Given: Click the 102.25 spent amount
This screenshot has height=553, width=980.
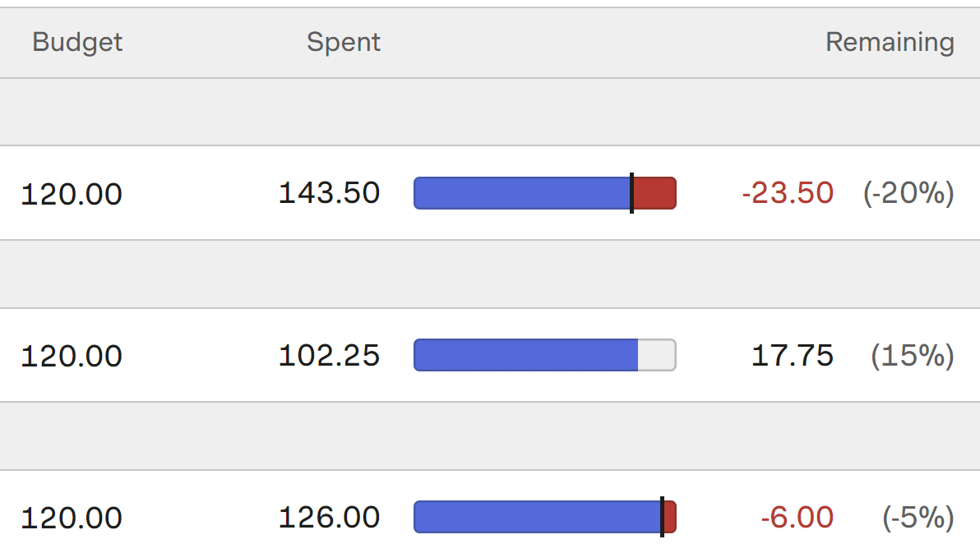Looking at the screenshot, I should (x=330, y=356).
